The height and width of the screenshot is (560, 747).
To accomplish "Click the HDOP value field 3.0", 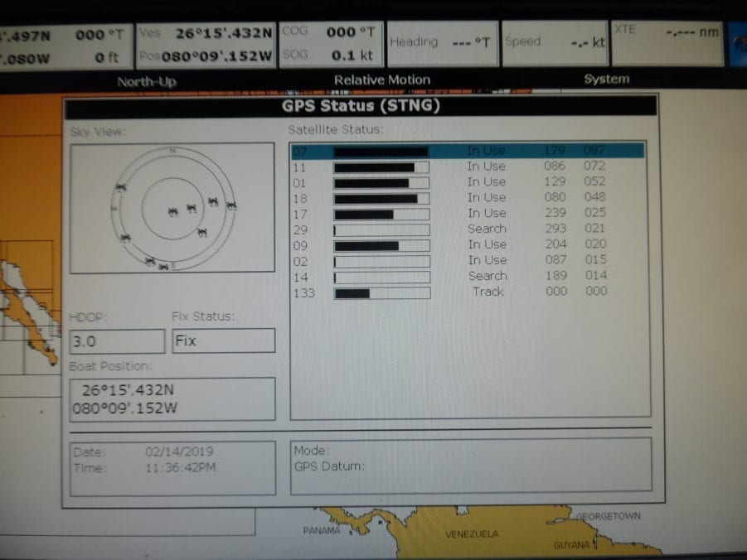I will [x=117, y=341].
